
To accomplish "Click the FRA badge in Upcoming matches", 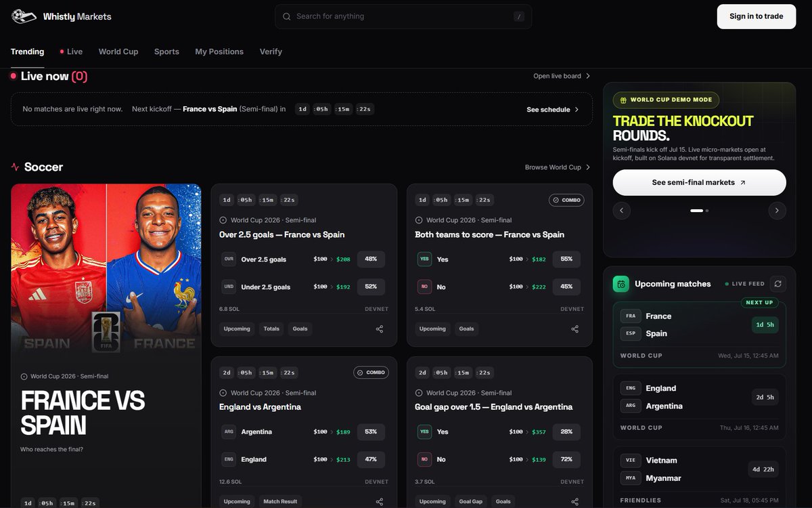I will [x=631, y=316].
